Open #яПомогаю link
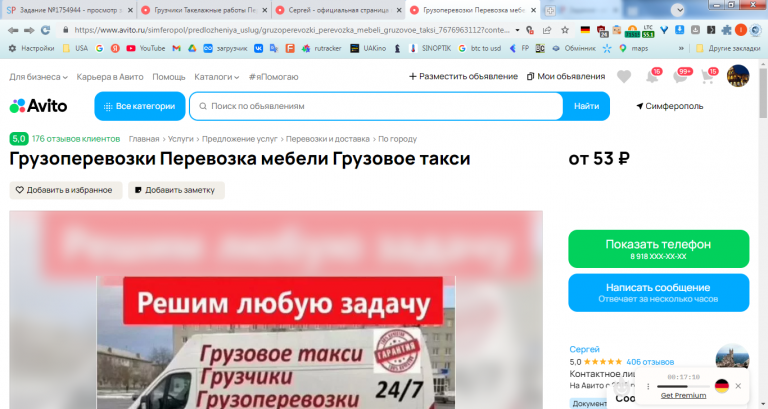The height and width of the screenshot is (409, 768). click(x=273, y=77)
